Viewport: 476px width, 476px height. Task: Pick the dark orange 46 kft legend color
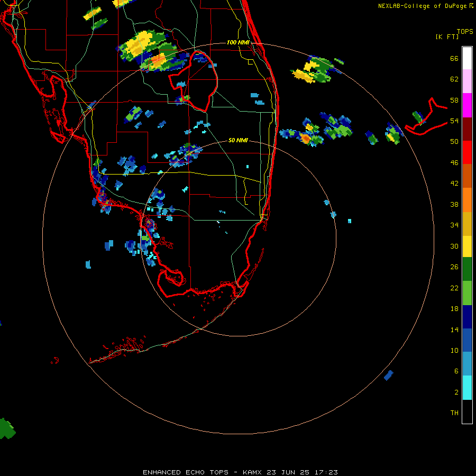click(x=467, y=176)
